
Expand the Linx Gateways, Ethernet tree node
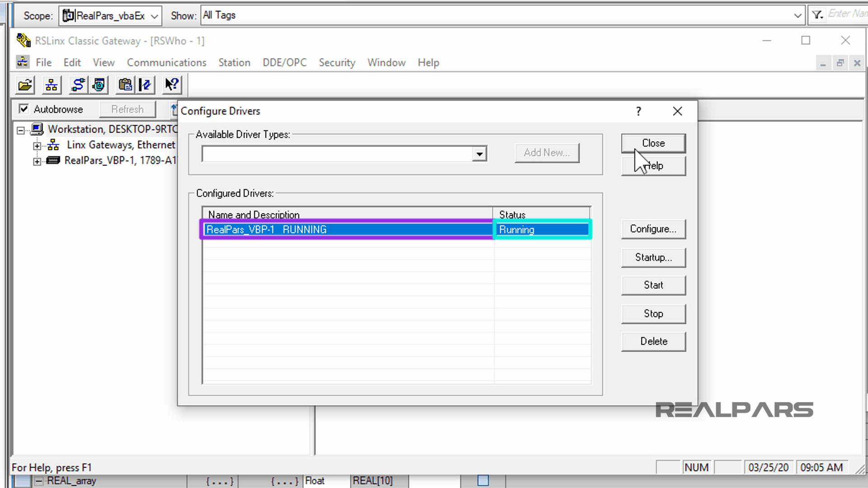pos(37,145)
